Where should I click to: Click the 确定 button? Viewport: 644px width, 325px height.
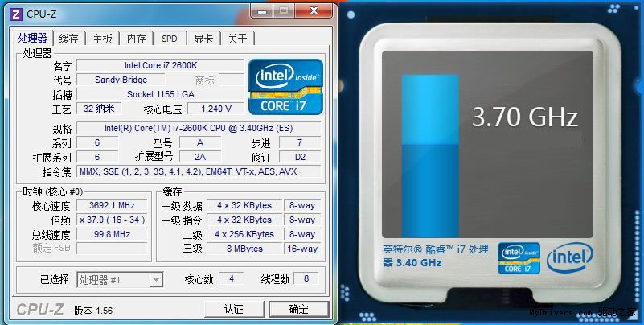click(299, 309)
